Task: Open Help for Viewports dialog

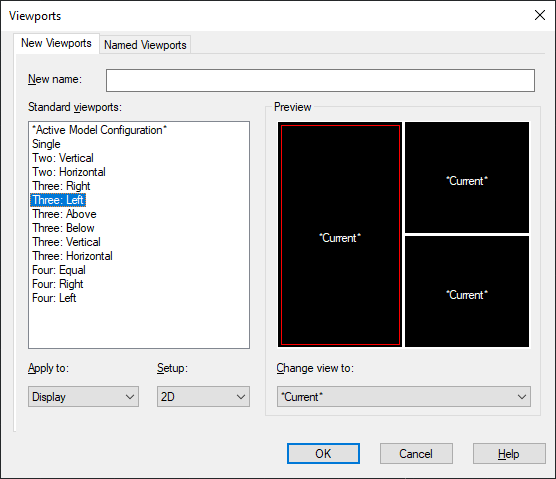Action: pos(509,453)
